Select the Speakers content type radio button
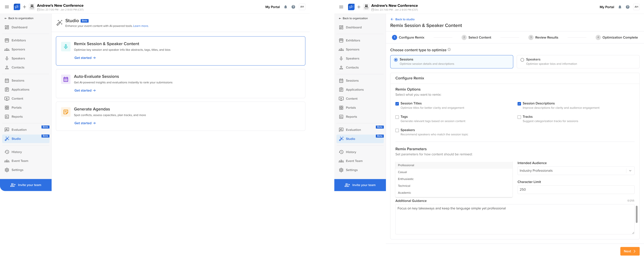The image size is (644, 261). 522,60
